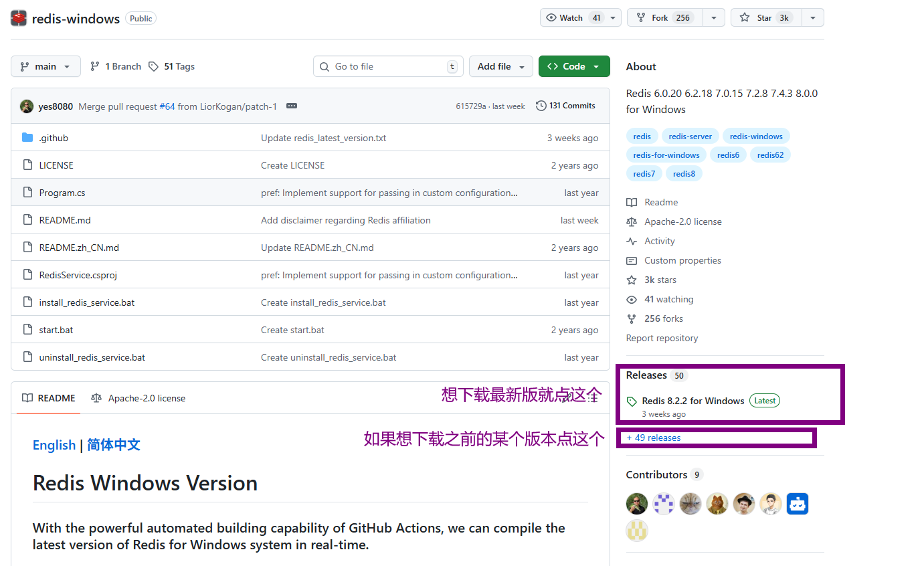Click the file icon beside Program.cs

27,193
